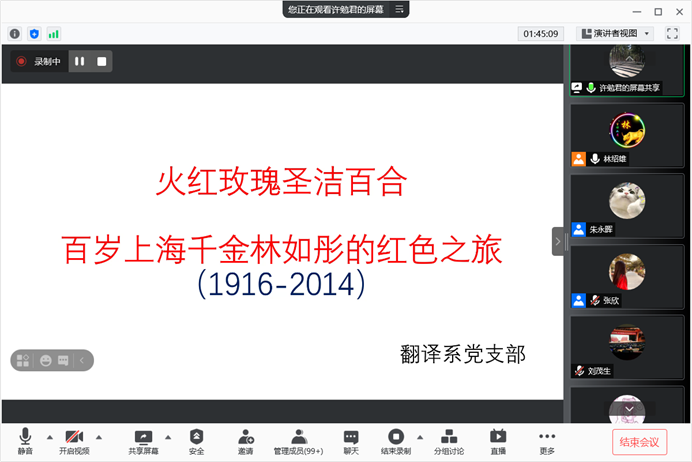
Task: Open the blue security shield status
Action: click(34, 33)
